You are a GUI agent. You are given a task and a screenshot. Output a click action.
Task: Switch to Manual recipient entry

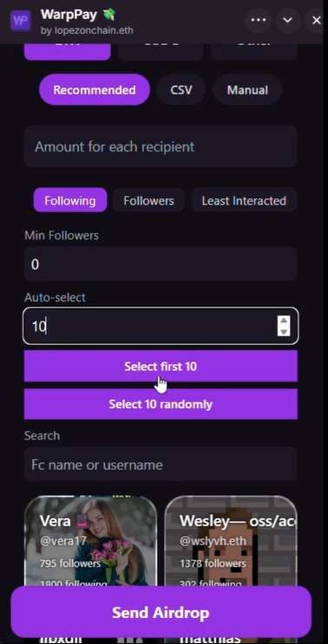click(247, 90)
